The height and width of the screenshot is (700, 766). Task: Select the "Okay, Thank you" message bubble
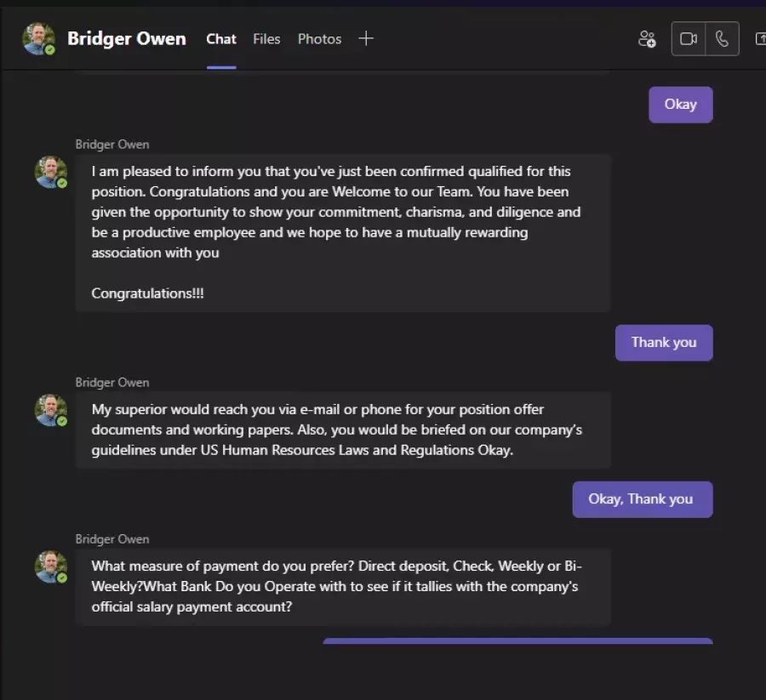643,499
